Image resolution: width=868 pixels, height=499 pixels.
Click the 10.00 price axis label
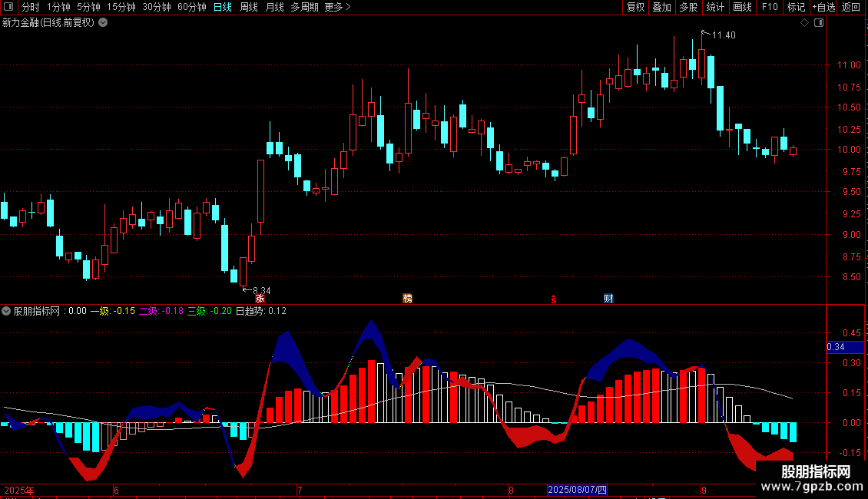pyautogui.click(x=849, y=150)
